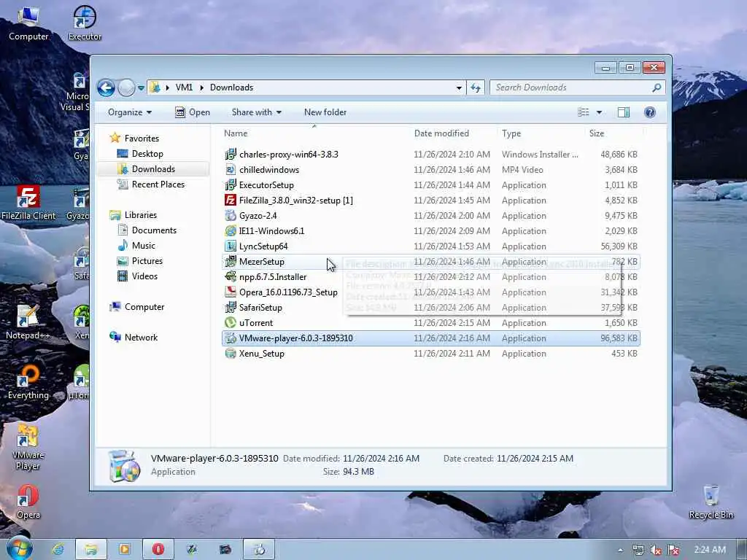The height and width of the screenshot is (560, 747).
Task: Open VMware Player desktop shortcut
Action: pyautogui.click(x=28, y=447)
